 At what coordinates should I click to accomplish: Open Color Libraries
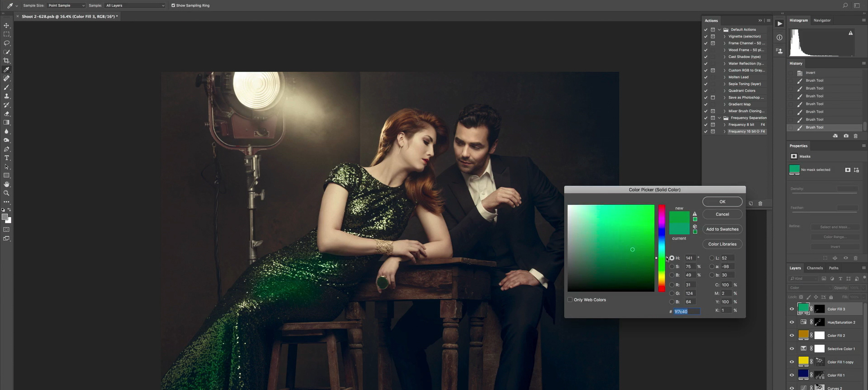pyautogui.click(x=722, y=244)
